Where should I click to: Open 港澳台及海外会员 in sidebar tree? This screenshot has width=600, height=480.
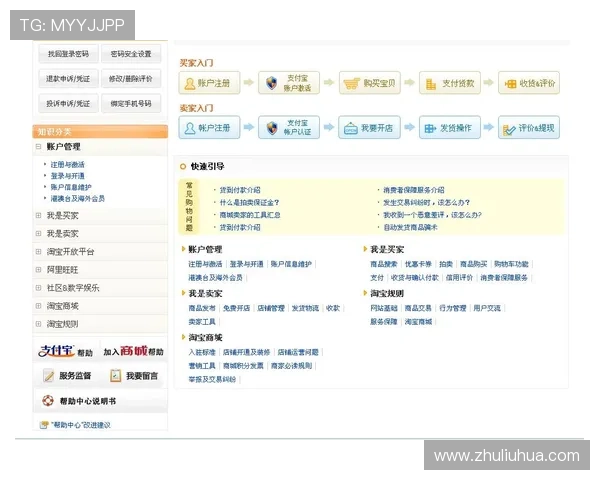pos(78,198)
